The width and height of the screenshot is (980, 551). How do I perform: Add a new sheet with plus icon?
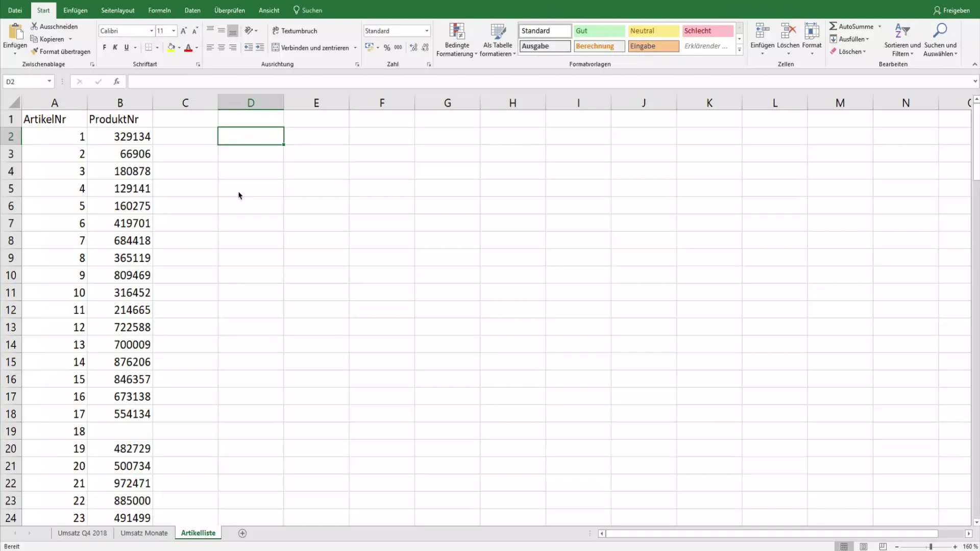(x=242, y=533)
